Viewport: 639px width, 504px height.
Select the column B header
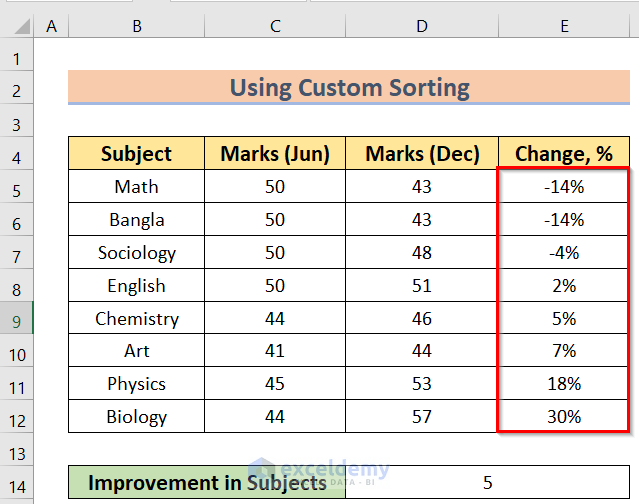[136, 26]
